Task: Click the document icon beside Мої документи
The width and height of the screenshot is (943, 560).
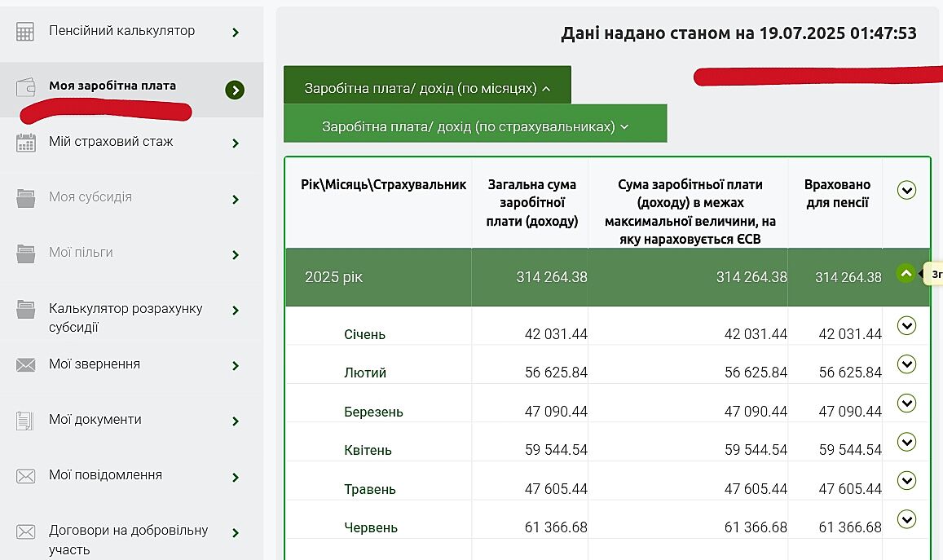Action: click(x=25, y=421)
